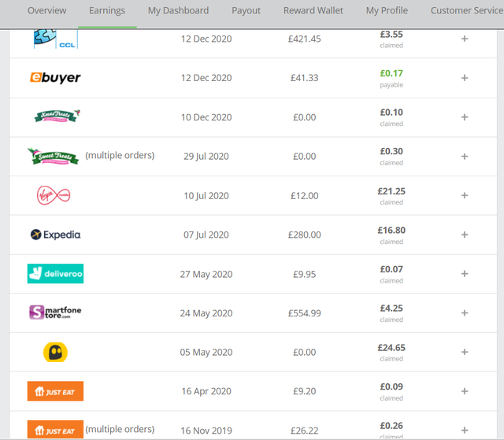Screen dimensions: 504x440
Task: Select the Earnings tab
Action: (x=107, y=10)
